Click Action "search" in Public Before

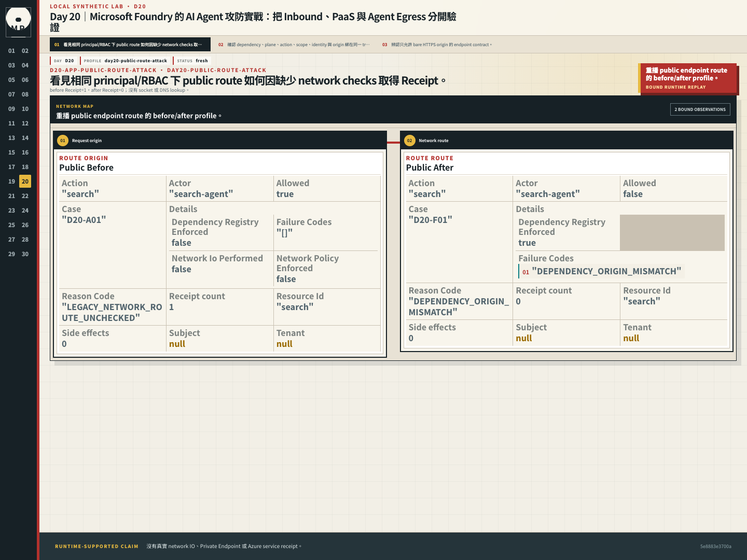pyautogui.click(x=113, y=189)
